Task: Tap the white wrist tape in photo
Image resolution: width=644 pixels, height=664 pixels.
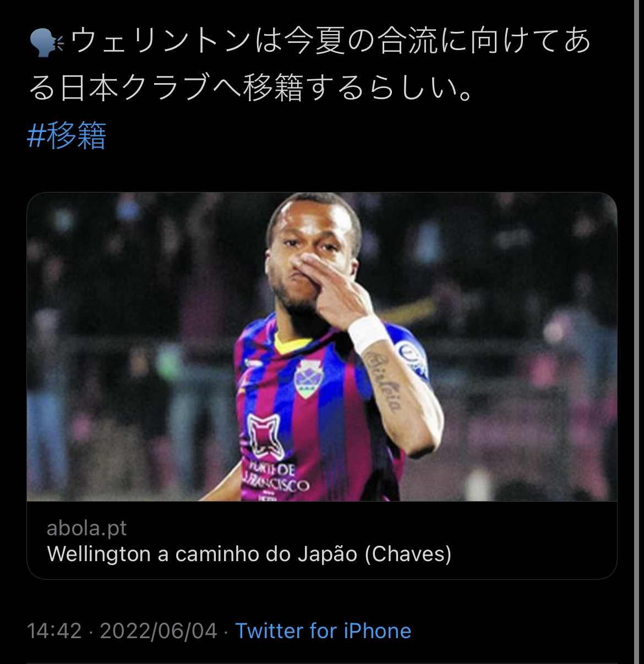Action: click(x=368, y=333)
